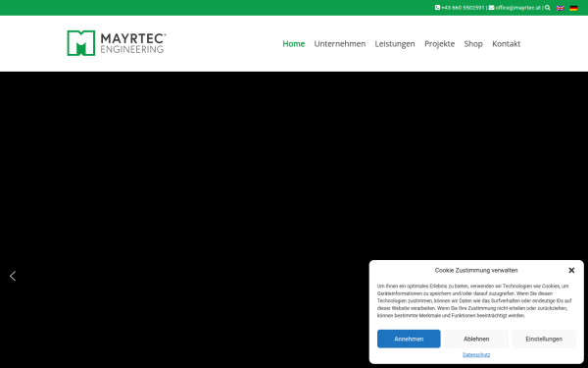
Task: Call the +43 660 phone number link
Action: point(463,8)
